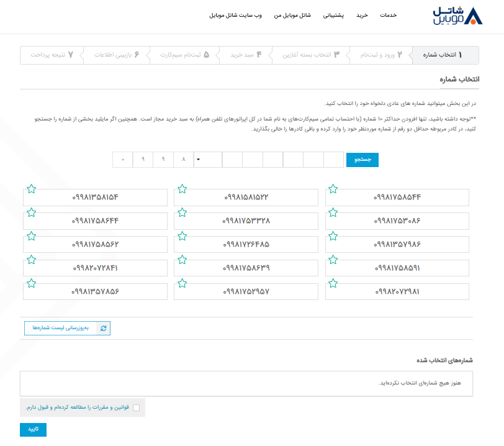Viewport: 504px width, 446px height.
Task: Select phone number ۰۹۹۸۱۷۵۸۶۴۴
Action: tap(95, 221)
